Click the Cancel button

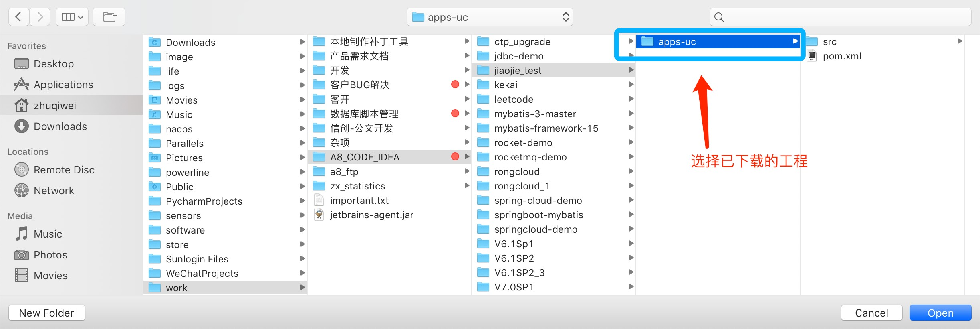(871, 313)
